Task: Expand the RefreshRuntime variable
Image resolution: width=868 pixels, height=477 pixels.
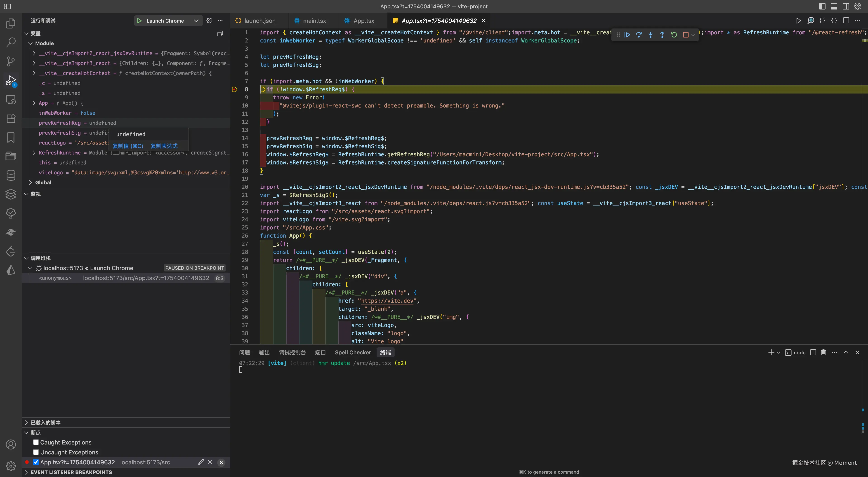Action: 34,152
